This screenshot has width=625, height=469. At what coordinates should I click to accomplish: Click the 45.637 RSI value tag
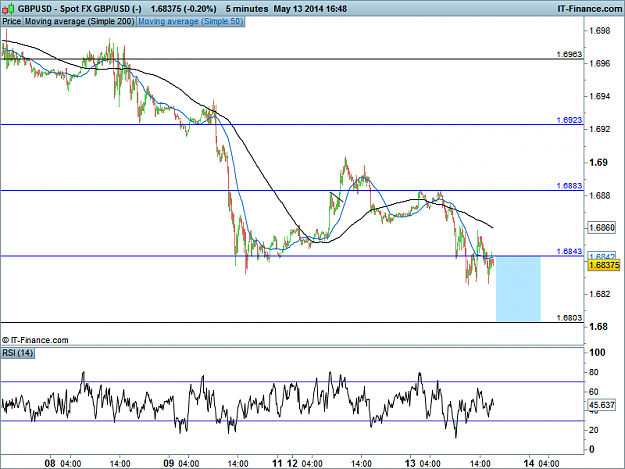[602, 405]
